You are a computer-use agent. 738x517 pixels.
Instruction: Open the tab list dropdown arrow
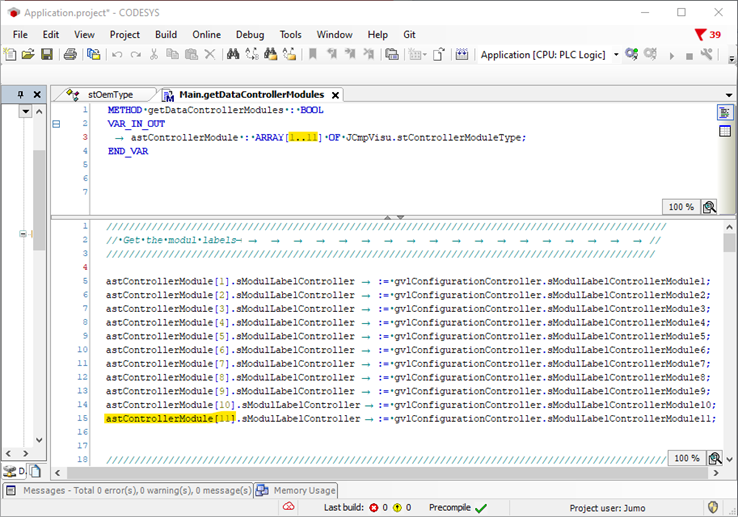pyautogui.click(x=727, y=95)
